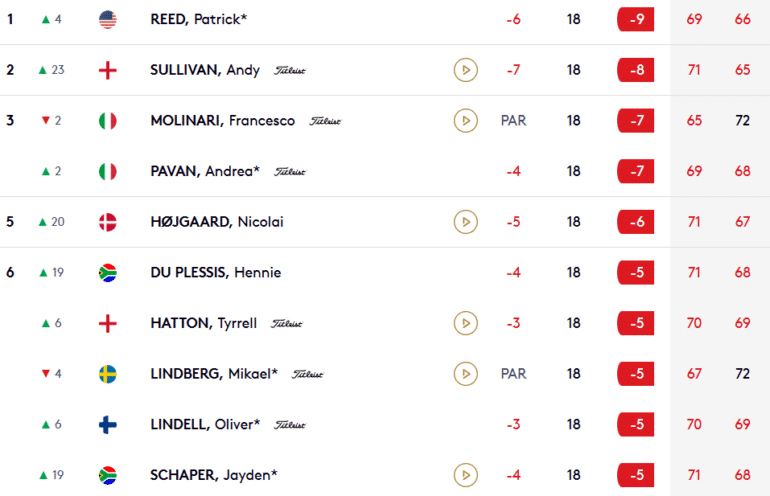Play Jayden Schaper's video highlights
This screenshot has width=770, height=496.
click(x=464, y=475)
